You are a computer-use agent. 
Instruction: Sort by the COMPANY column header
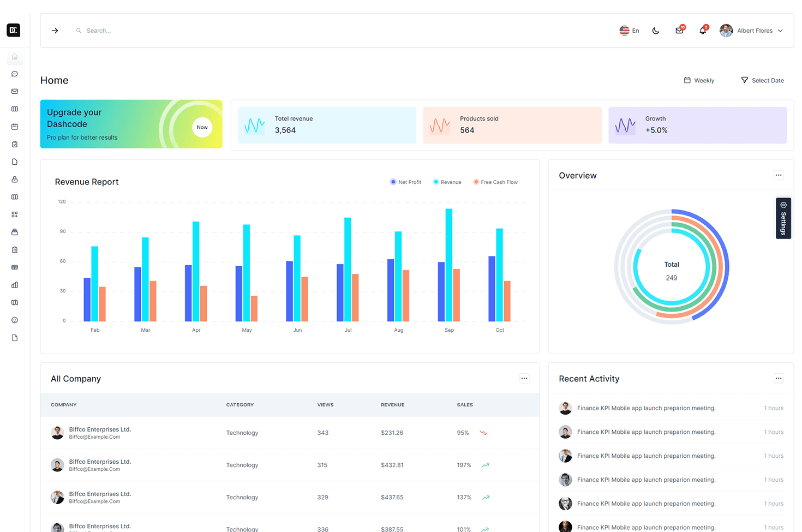pyautogui.click(x=64, y=405)
